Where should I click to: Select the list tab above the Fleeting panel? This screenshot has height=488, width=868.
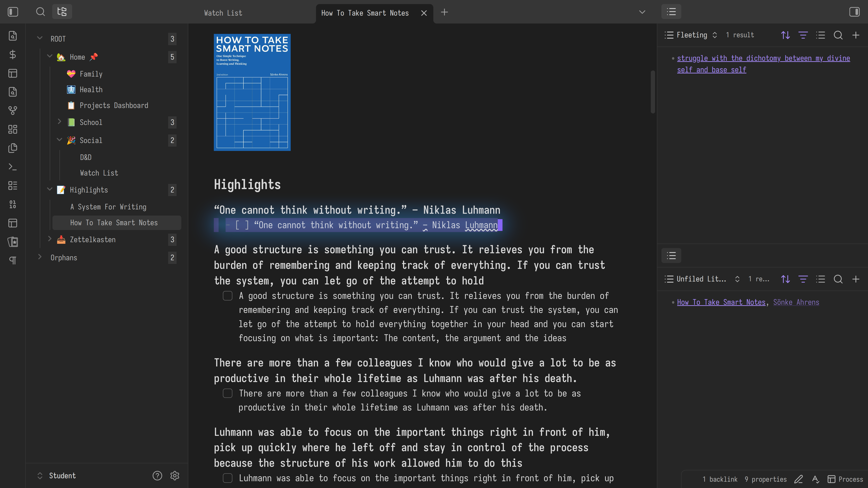(x=671, y=12)
